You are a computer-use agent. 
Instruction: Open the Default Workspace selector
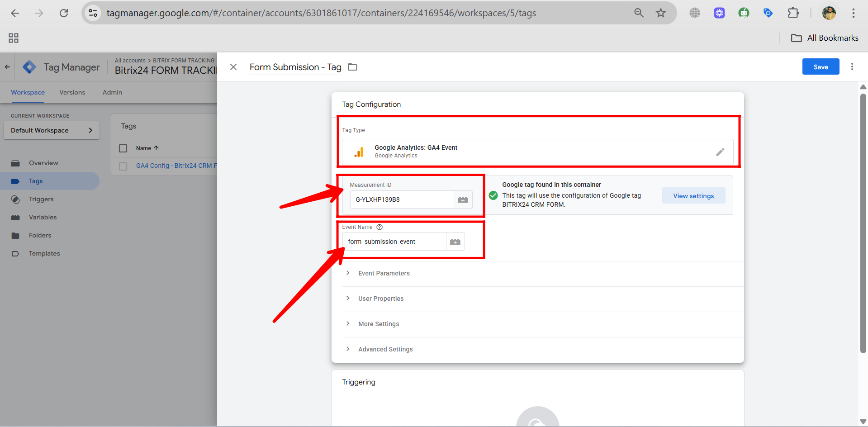pos(52,130)
